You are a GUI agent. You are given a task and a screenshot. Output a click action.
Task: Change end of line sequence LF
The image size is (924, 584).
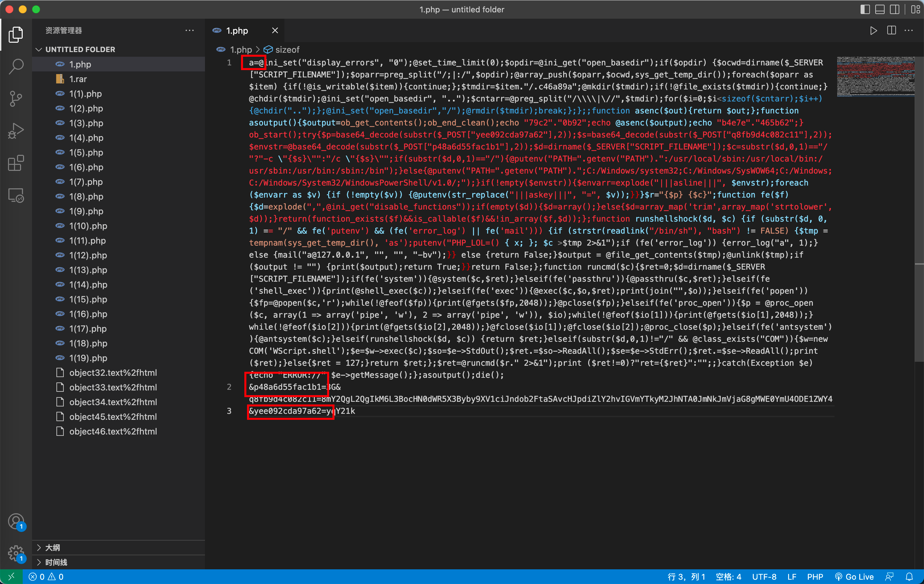pyautogui.click(x=791, y=576)
